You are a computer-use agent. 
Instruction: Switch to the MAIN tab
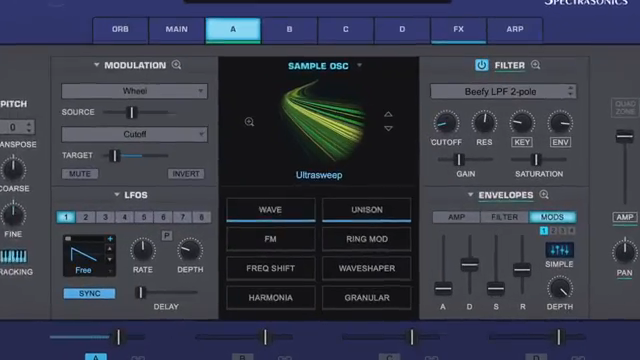point(176,29)
